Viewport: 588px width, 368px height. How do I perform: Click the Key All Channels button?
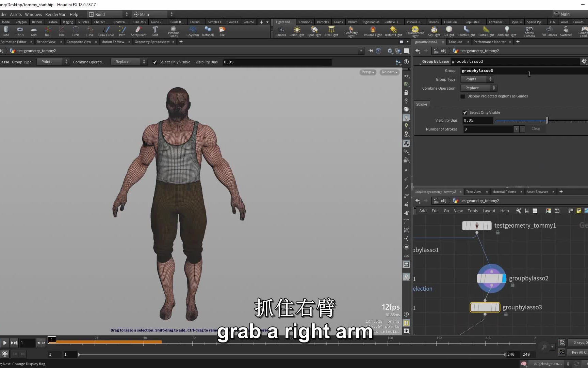tap(578, 352)
